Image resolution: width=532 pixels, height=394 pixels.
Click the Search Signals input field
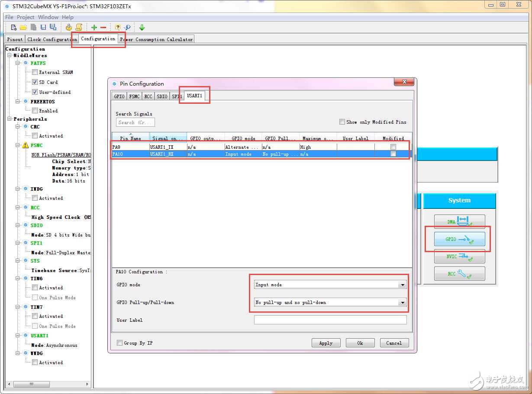[135, 122]
